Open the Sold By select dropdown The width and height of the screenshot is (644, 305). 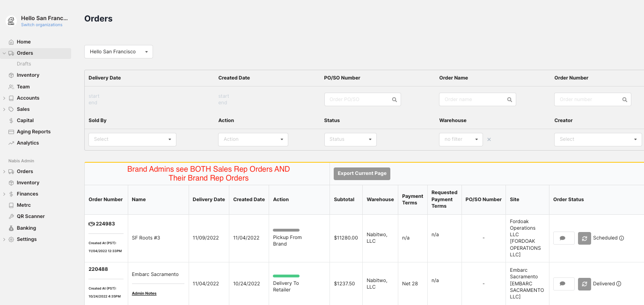pos(132,139)
